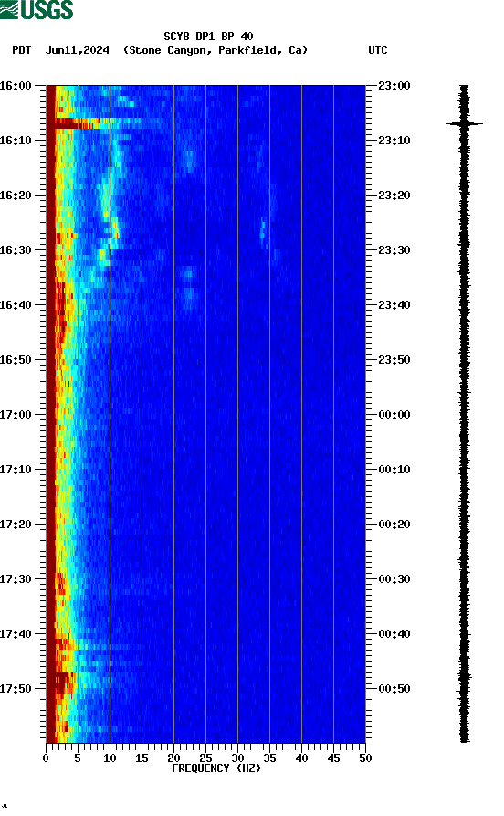Click the '23:00' UTC time label
This screenshot has width=504, height=816.
coord(394,85)
